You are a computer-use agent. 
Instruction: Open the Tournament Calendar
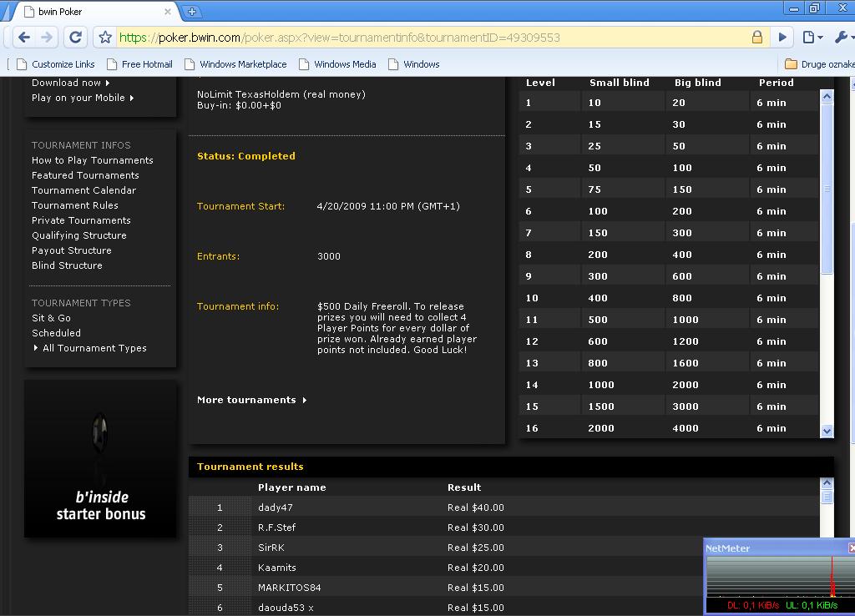click(x=84, y=190)
